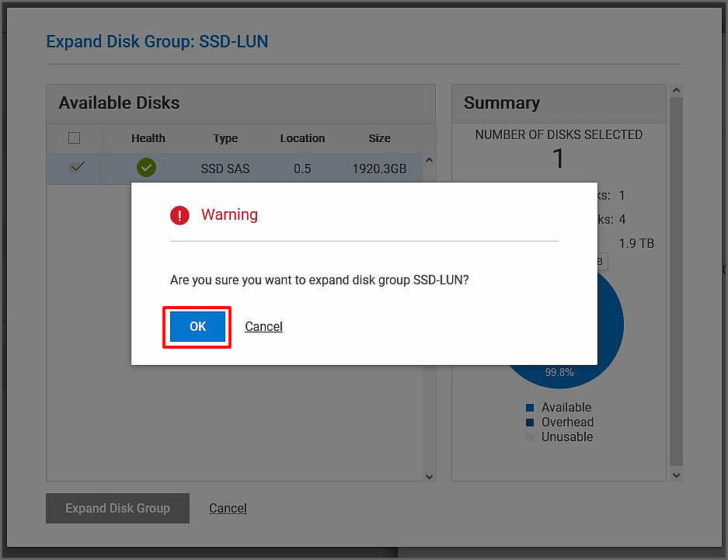
Task: Click the Summary panel scroll-up arrow
Action: point(676,91)
